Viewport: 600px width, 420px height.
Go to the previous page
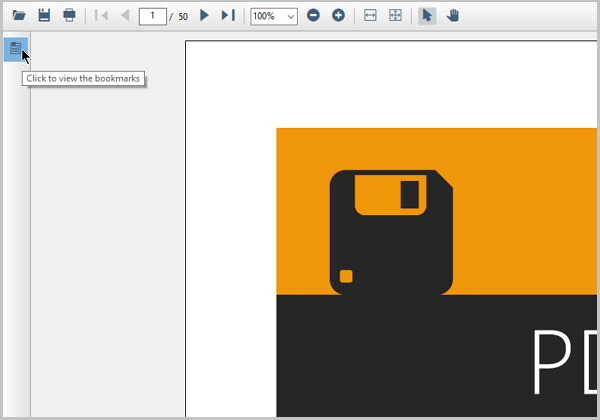(x=125, y=15)
